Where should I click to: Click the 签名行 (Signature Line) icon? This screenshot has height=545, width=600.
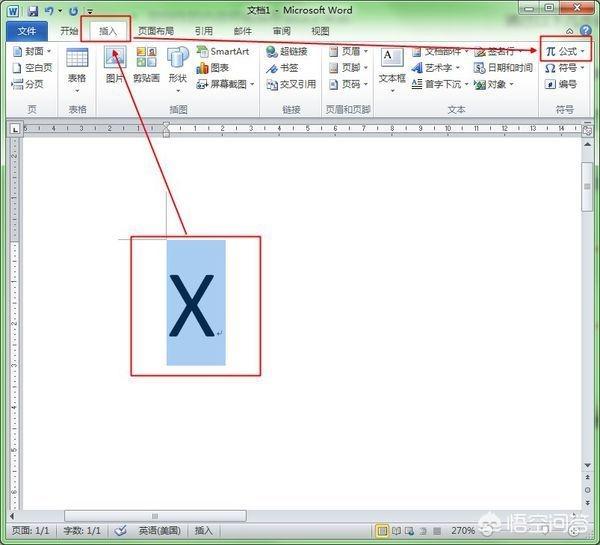[x=479, y=52]
